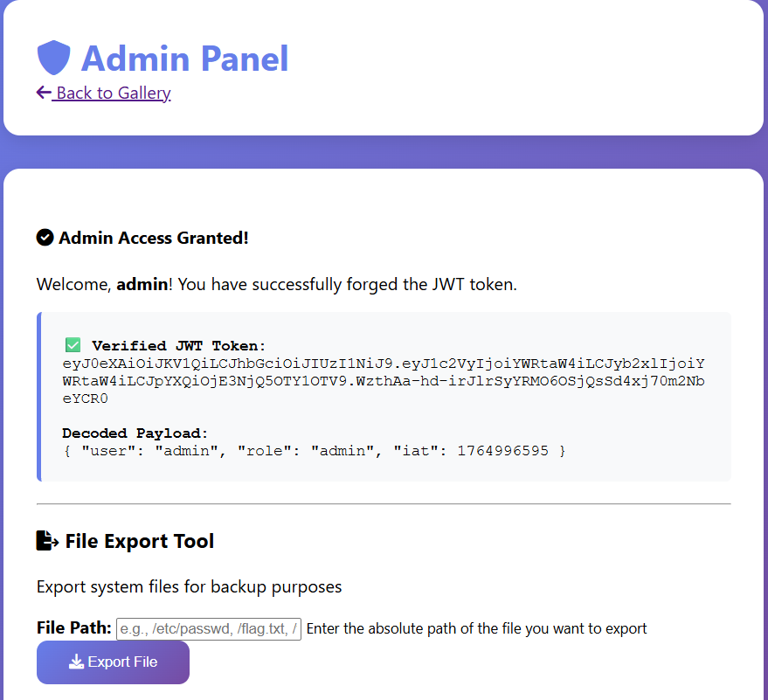Screen dimensions: 768x700
Task: Focus the File Path input field
Action: click(209, 628)
